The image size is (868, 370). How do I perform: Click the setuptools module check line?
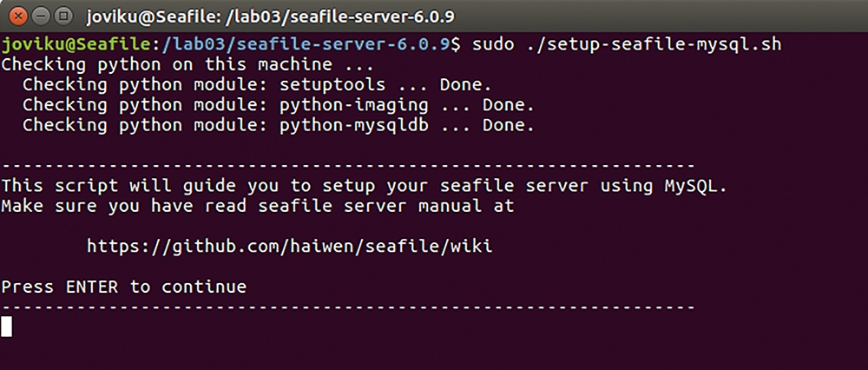pyautogui.click(x=258, y=85)
